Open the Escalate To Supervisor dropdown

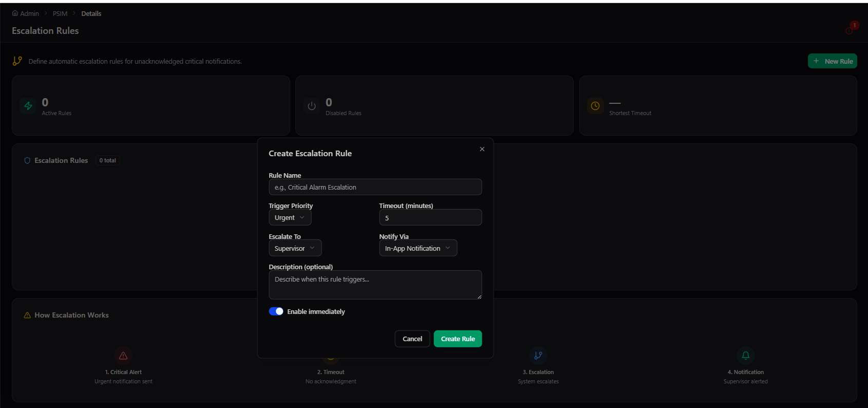295,248
